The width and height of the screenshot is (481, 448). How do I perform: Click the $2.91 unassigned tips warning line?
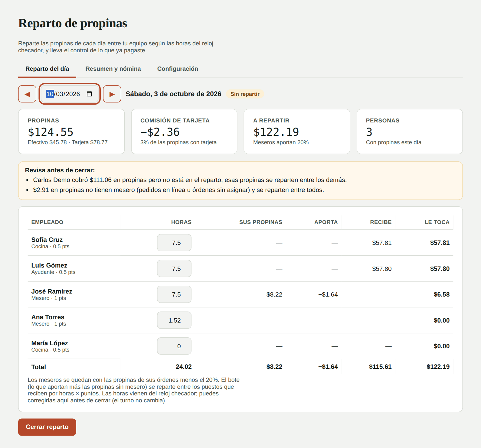(178, 190)
